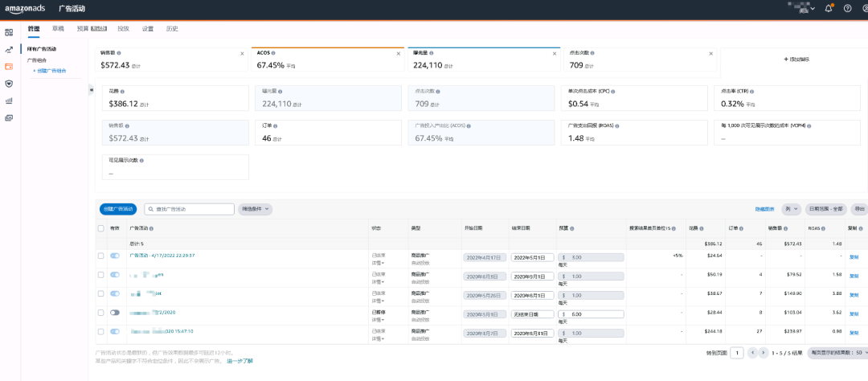Click the budget field showing 6.00
Viewport: 868px width, 381px height.
coord(591,313)
